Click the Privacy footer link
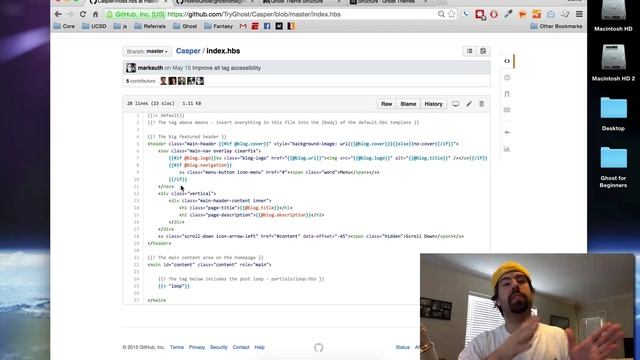Image resolution: width=640 pixels, height=360 pixels. click(197, 347)
